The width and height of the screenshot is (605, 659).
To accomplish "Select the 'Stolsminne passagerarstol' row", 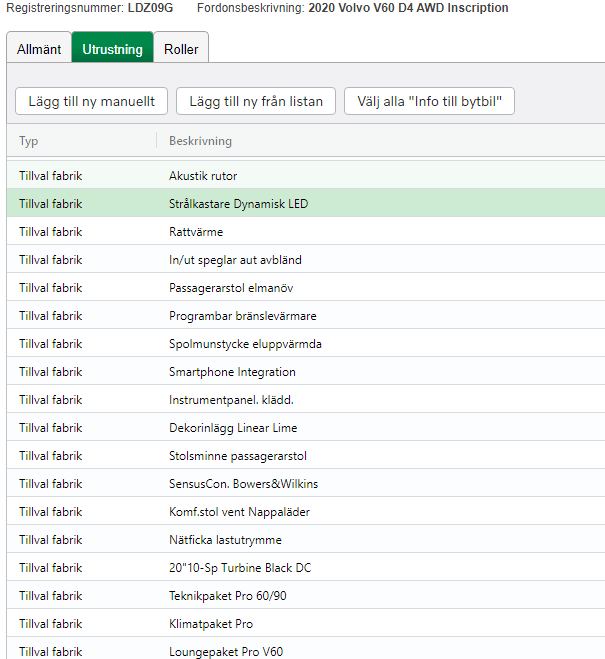I will point(306,456).
